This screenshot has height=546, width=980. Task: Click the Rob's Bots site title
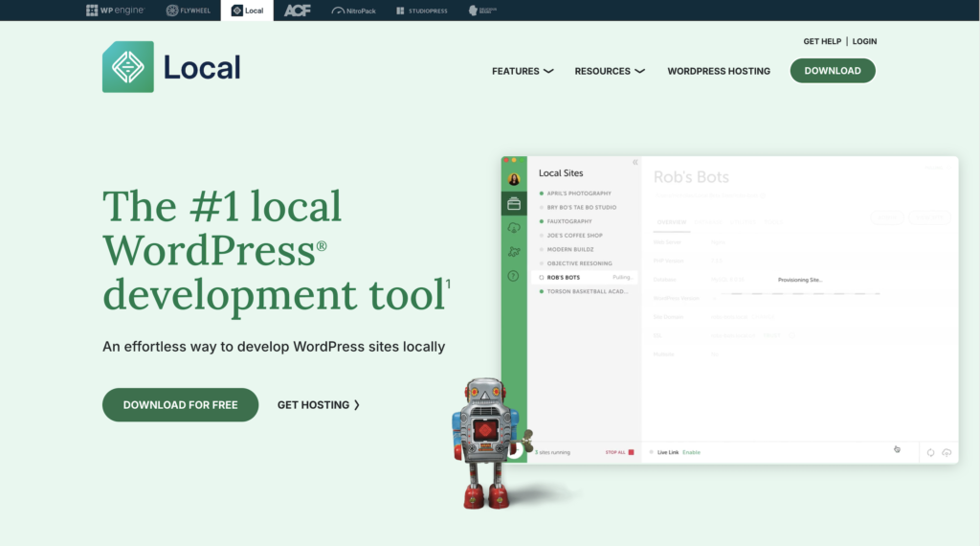(691, 177)
